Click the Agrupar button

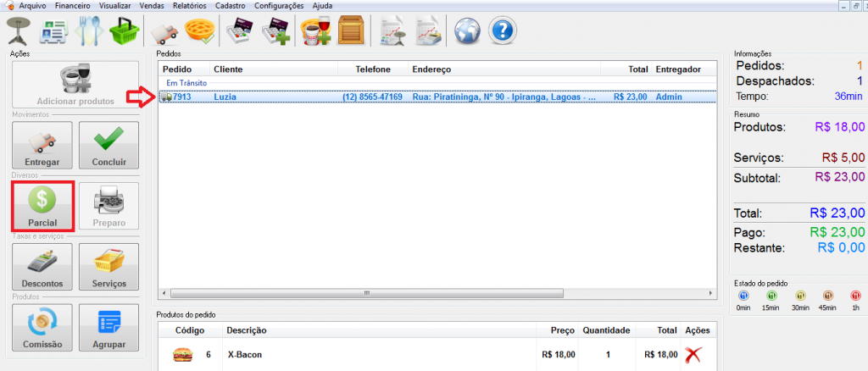[108, 328]
